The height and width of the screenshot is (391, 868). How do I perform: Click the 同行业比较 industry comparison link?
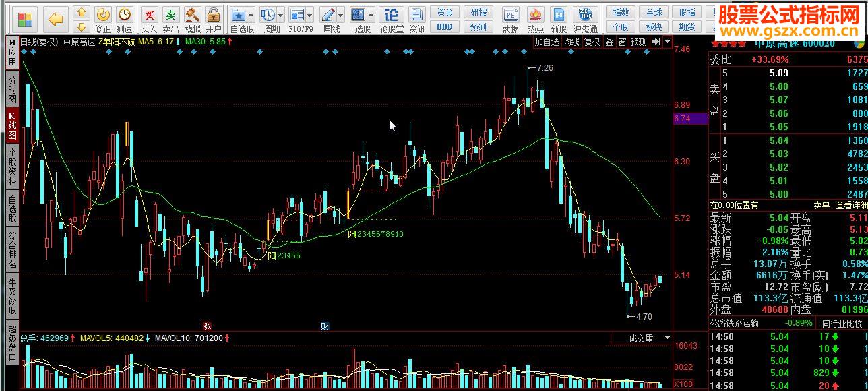pyautogui.click(x=842, y=324)
